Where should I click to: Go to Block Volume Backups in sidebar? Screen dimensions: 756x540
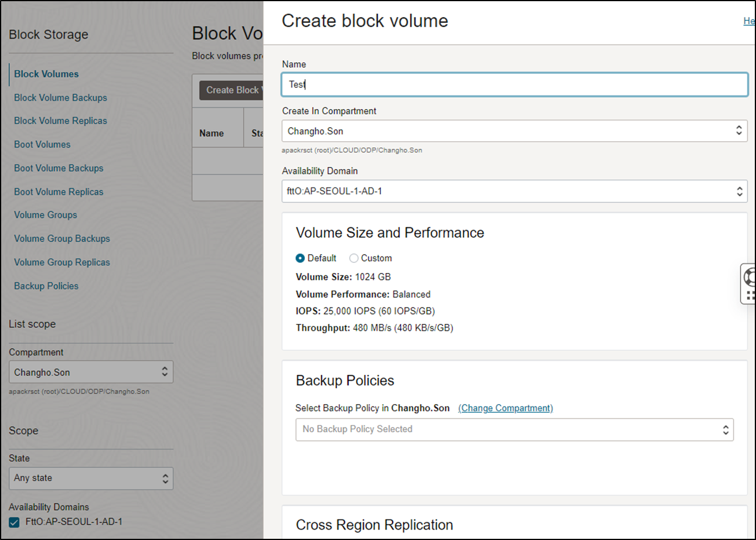[x=60, y=98]
